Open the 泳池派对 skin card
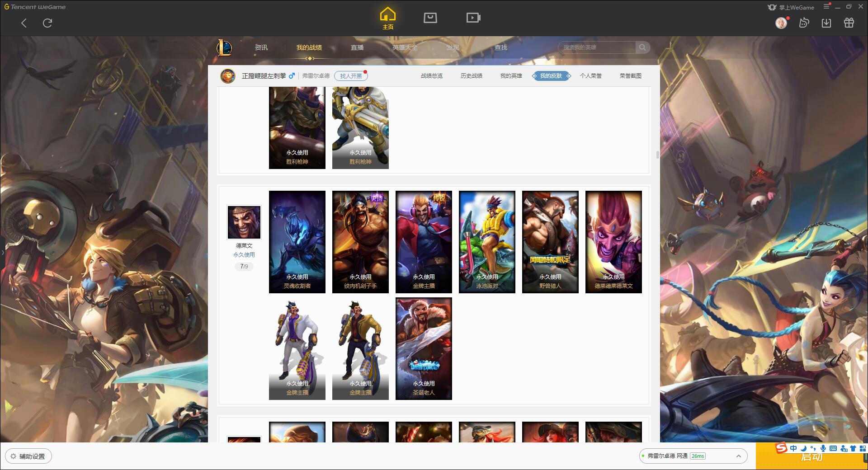The width and height of the screenshot is (868, 470). [487, 242]
